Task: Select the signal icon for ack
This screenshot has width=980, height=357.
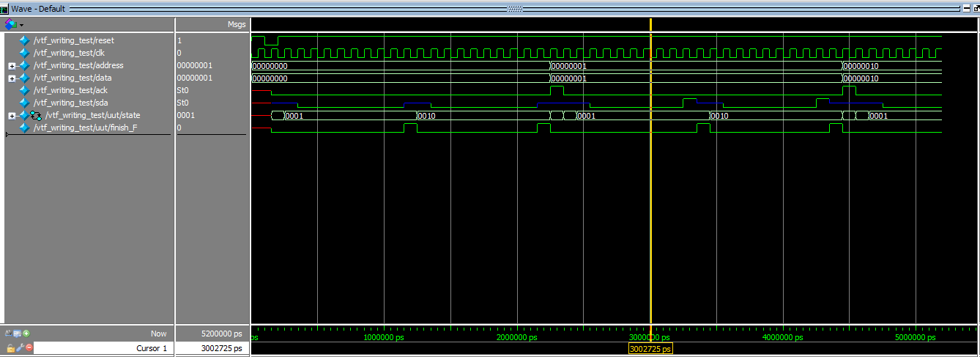Action: [x=24, y=90]
